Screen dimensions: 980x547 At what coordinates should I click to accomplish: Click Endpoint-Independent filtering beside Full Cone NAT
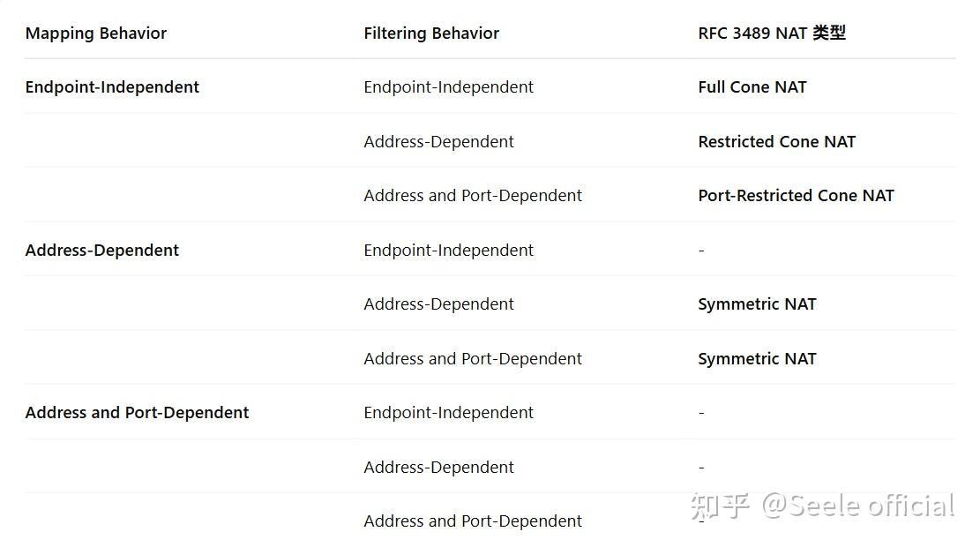coord(448,87)
